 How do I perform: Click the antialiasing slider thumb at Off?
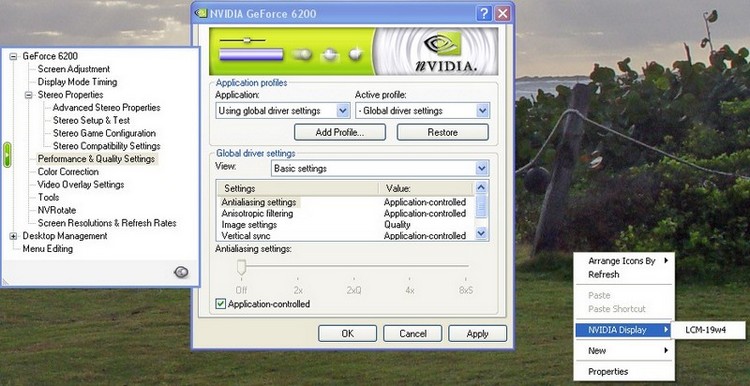coord(242,267)
